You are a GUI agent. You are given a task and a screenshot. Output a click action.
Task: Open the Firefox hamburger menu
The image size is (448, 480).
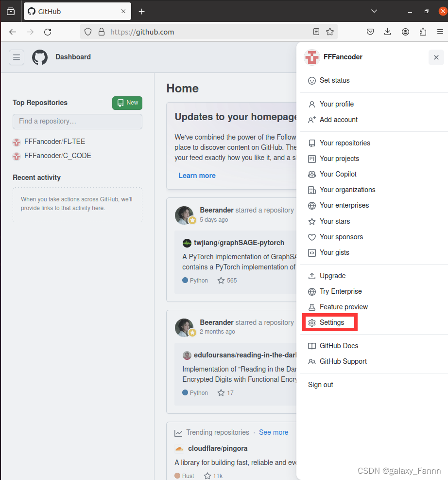pos(441,32)
